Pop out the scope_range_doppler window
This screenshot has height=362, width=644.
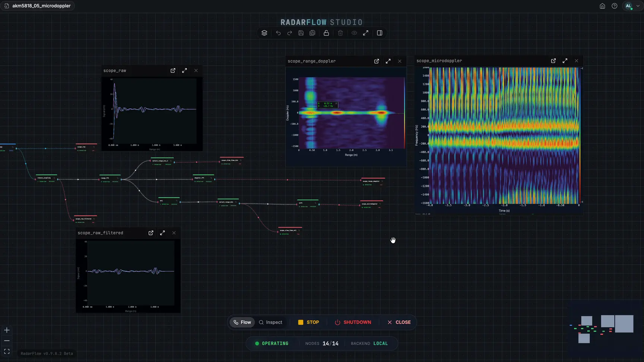(376, 61)
